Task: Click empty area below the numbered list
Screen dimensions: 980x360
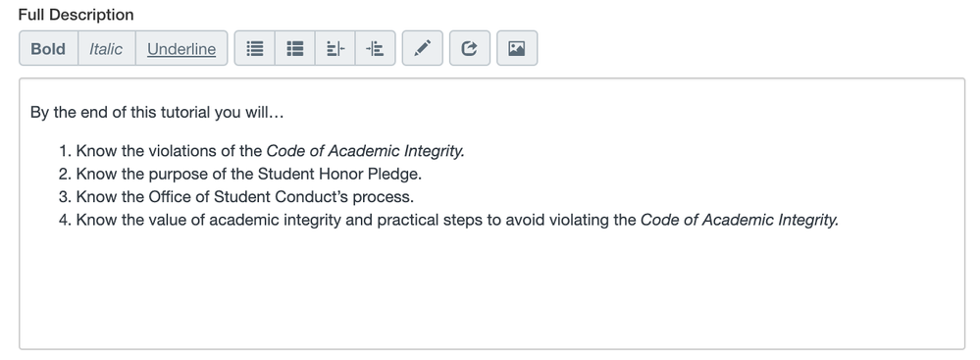Action: [491, 287]
